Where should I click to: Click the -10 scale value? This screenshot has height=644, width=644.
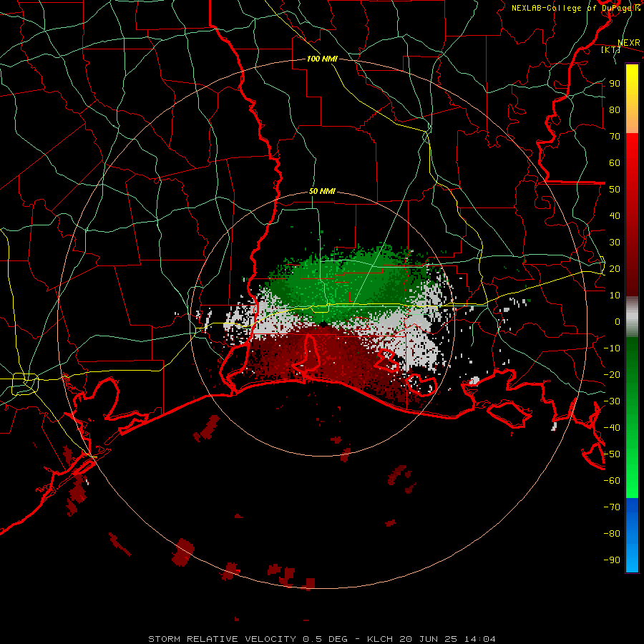[x=612, y=348]
